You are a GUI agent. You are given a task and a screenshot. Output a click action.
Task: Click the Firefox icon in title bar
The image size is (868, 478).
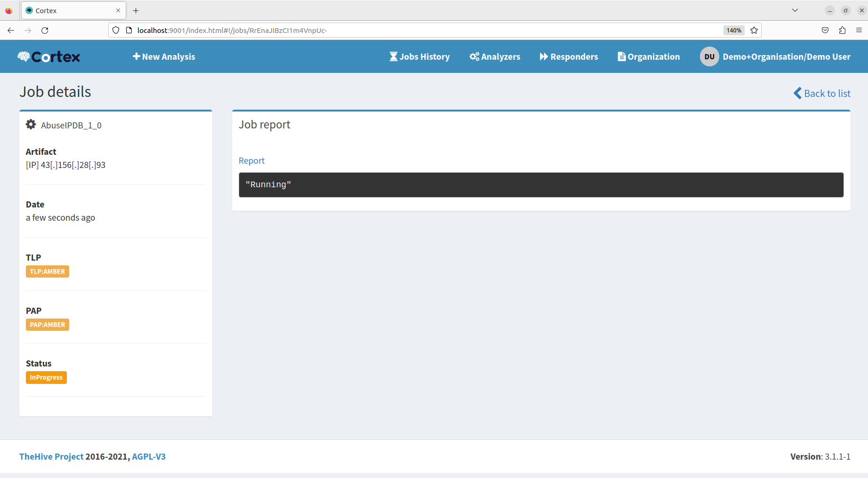8,10
